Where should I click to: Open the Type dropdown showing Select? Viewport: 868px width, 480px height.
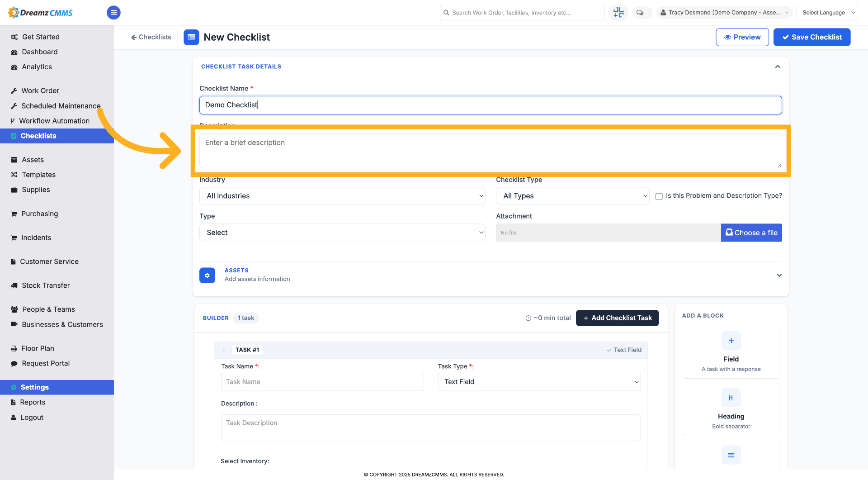point(342,233)
